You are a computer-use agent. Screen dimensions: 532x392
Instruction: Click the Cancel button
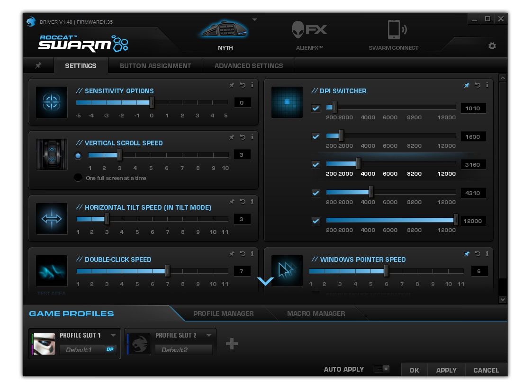click(x=486, y=370)
